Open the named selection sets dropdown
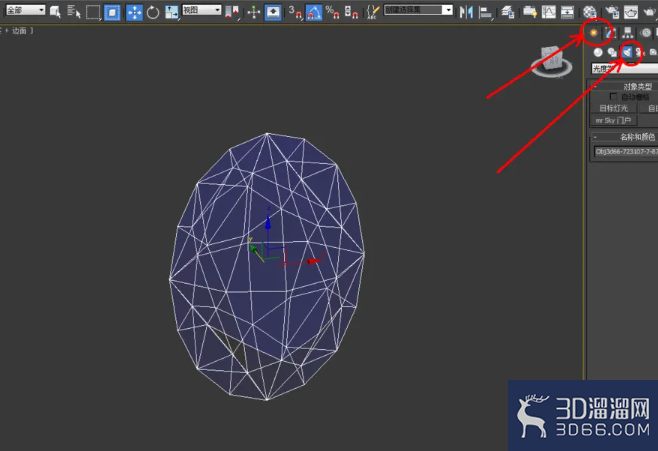This screenshot has height=451, width=658. click(418, 10)
